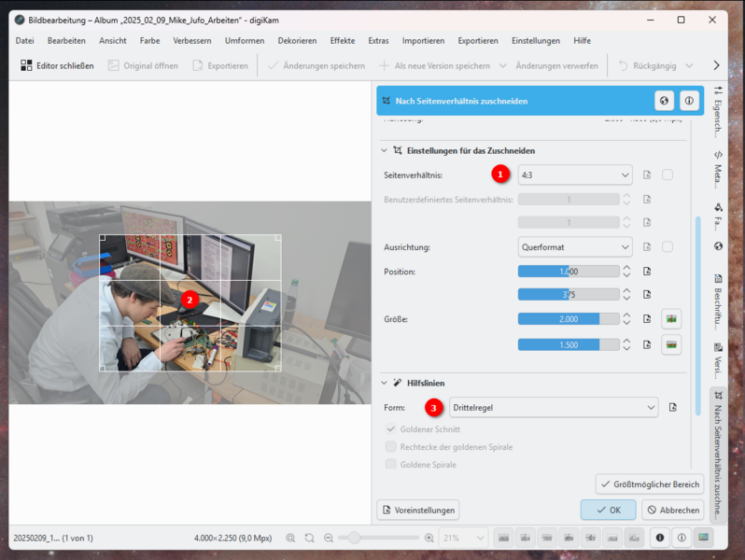Image resolution: width=745 pixels, height=560 pixels.
Task: Open the Form Drittelregel dropdown
Action: [x=554, y=408]
